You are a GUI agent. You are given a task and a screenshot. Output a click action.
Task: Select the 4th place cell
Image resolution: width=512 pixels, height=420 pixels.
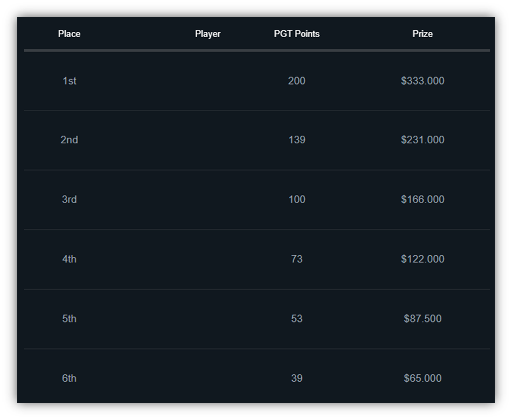(x=69, y=259)
